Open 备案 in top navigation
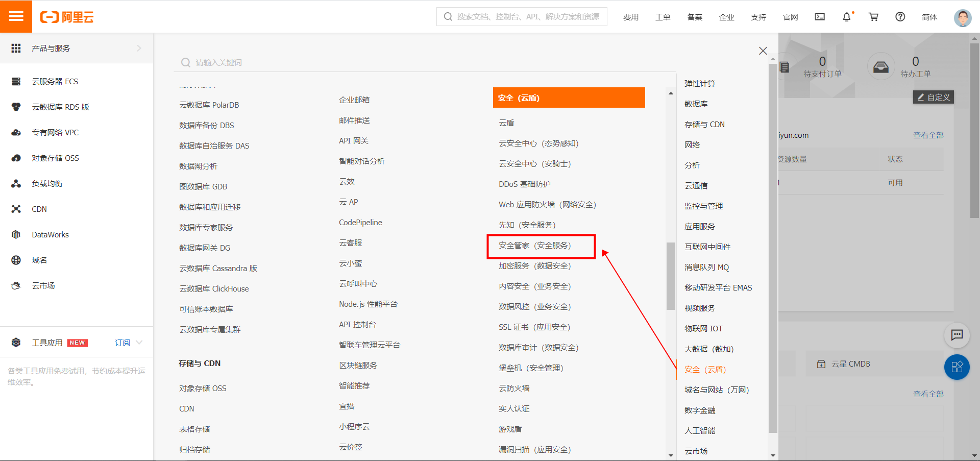The width and height of the screenshot is (980, 461). (x=695, y=17)
